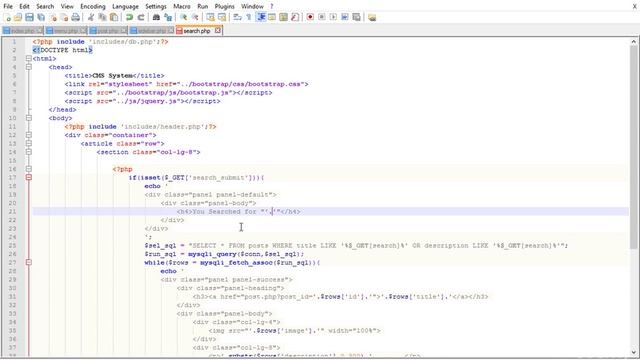Click the Save All icon

click(41, 17)
